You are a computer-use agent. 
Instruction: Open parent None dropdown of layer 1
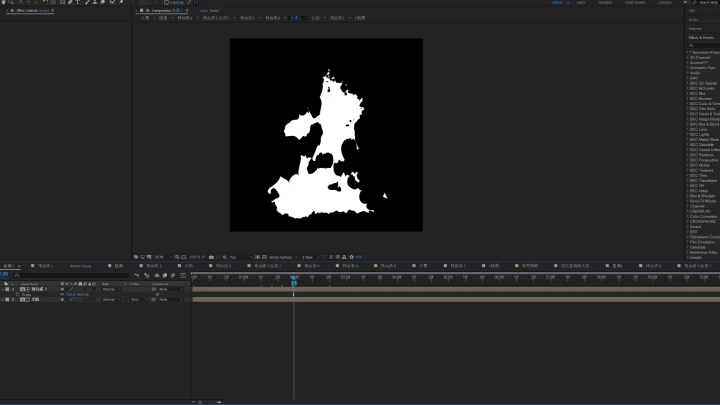coord(171,289)
